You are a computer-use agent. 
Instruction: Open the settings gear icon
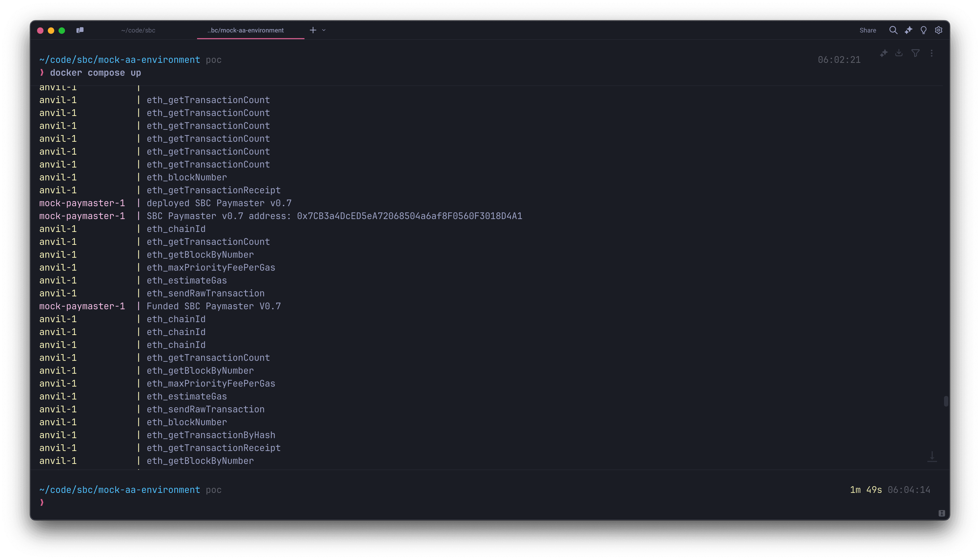tap(938, 30)
